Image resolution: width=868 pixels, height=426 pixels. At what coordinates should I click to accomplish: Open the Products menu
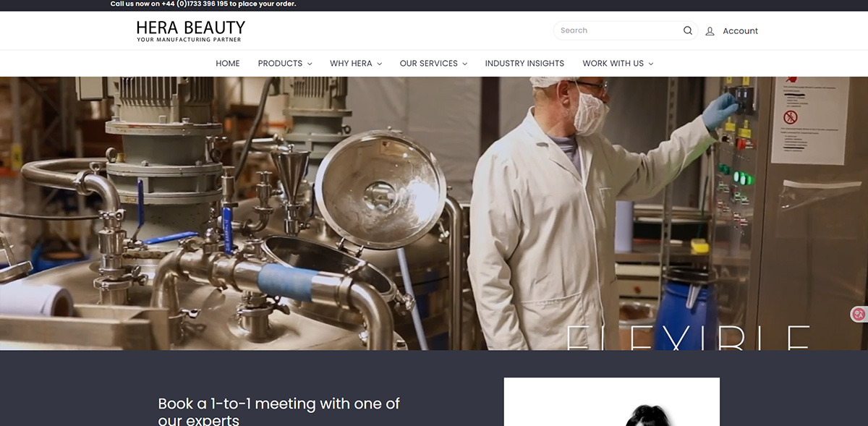point(280,64)
